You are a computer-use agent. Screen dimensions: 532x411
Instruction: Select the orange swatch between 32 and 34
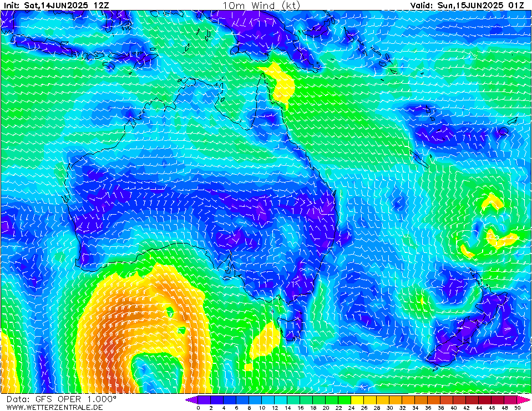coord(409,399)
